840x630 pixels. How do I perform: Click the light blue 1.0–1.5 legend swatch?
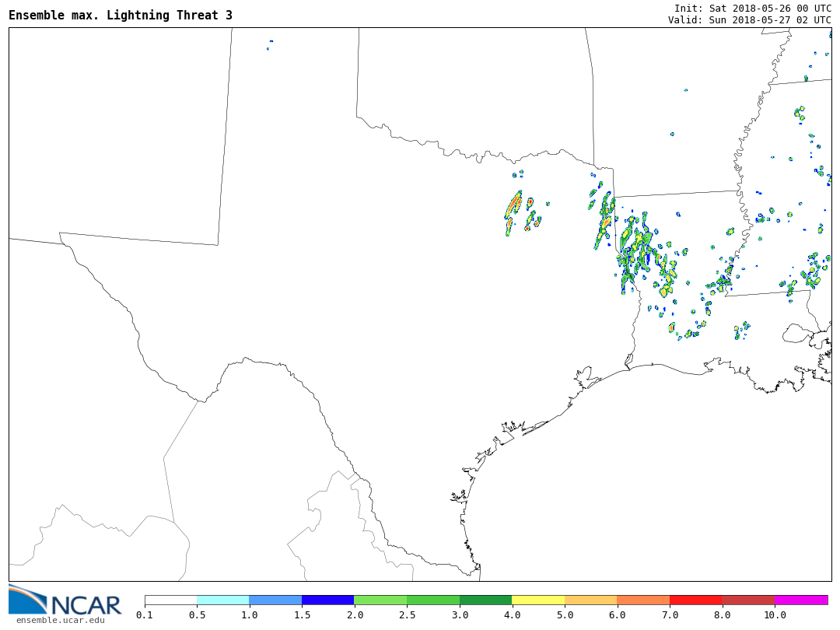(x=275, y=600)
